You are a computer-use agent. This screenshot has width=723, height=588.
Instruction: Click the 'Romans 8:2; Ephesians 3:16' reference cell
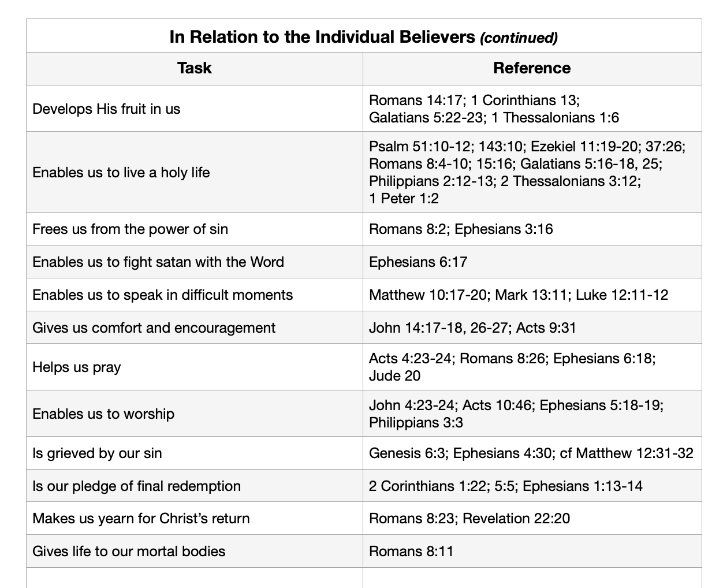(x=461, y=229)
